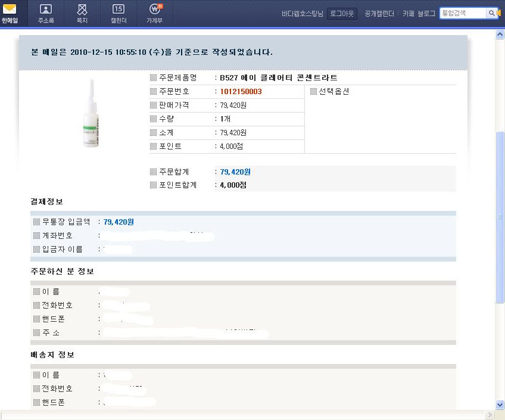Open the 가계부 household ledger icon
This screenshot has height=420, width=505.
[154, 13]
